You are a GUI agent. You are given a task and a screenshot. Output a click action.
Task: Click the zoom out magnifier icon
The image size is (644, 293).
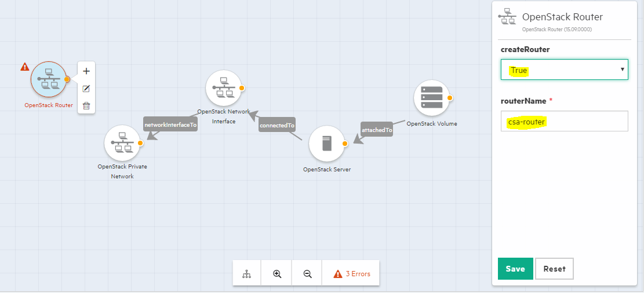307,274
